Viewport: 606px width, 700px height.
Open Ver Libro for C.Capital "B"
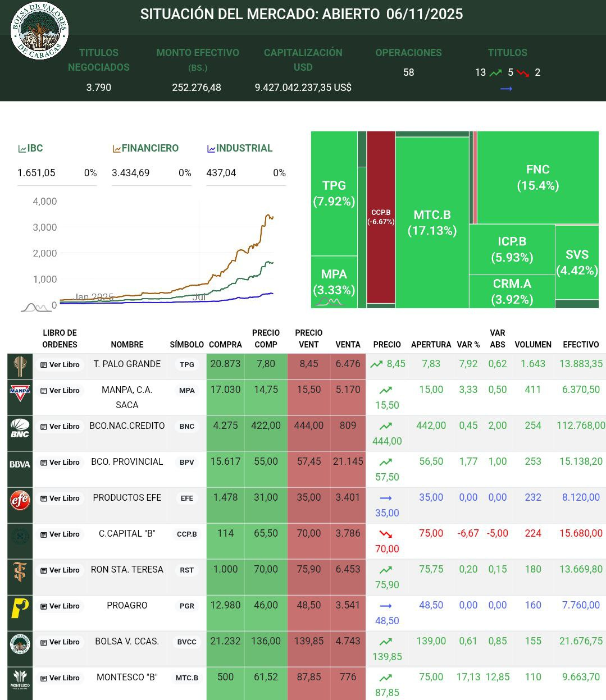(x=60, y=534)
